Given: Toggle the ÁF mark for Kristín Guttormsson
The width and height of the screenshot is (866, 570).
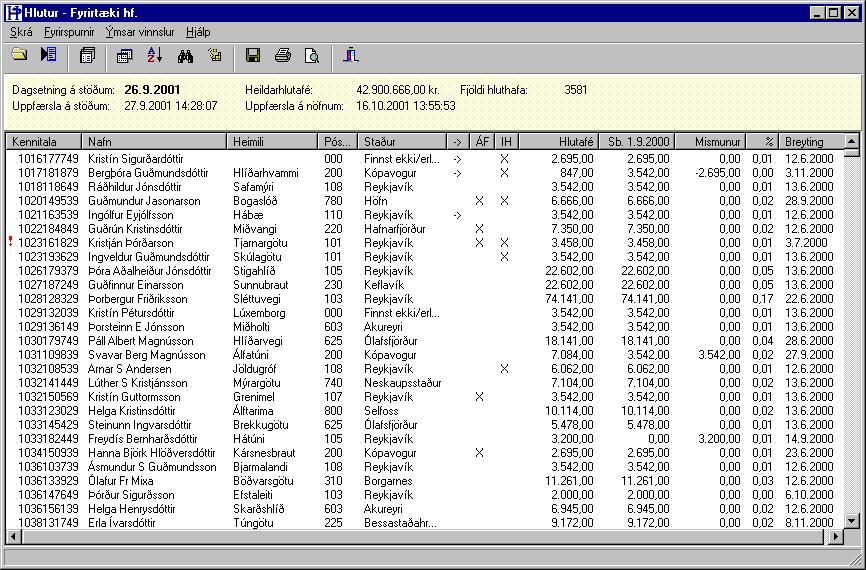Looking at the screenshot, I should [x=480, y=397].
